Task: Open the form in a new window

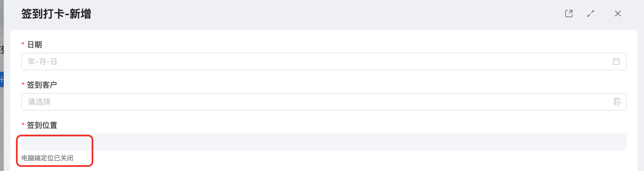Action: (569, 14)
